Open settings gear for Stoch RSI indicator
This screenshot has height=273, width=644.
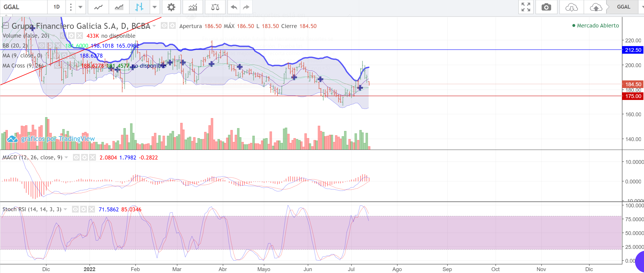(83, 209)
